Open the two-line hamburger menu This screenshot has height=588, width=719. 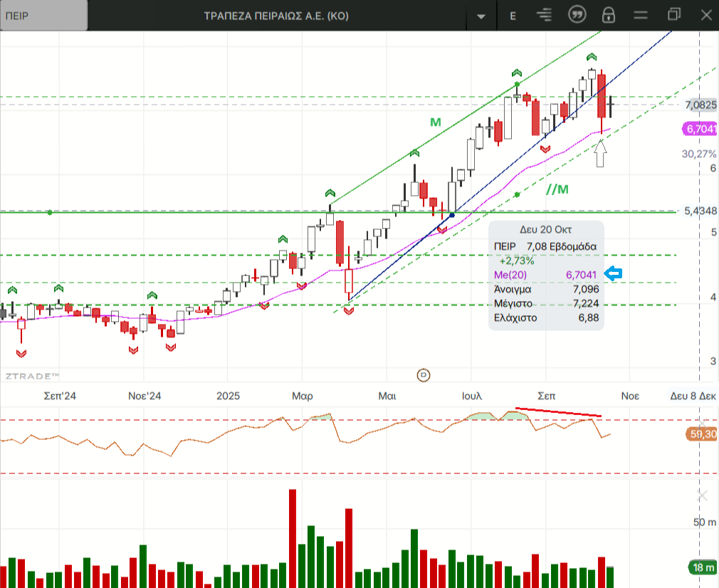click(x=641, y=15)
